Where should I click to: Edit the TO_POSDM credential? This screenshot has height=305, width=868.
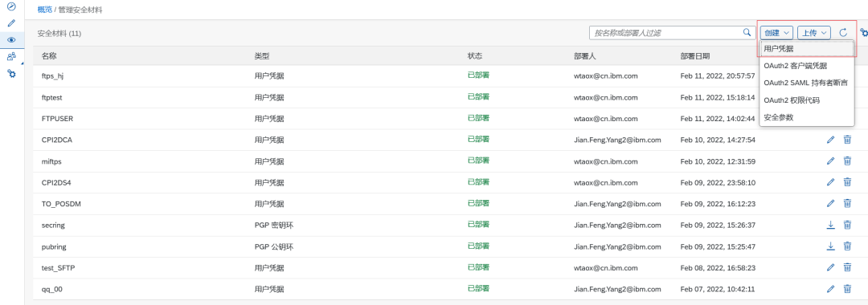pyautogui.click(x=830, y=203)
